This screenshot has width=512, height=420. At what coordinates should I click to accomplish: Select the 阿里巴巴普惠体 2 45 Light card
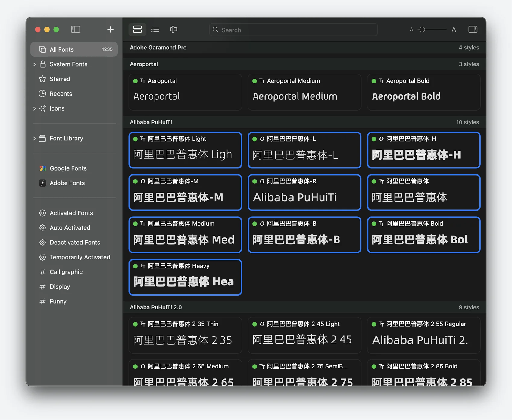point(304,335)
